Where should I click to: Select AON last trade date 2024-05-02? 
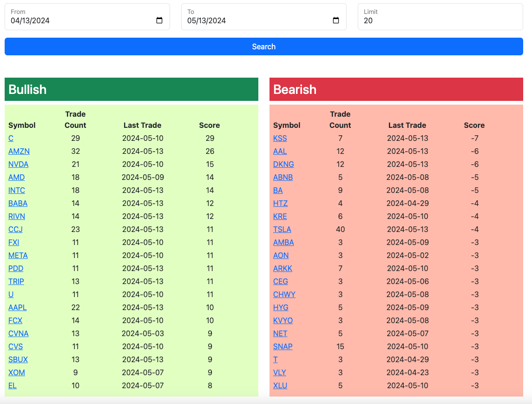(x=407, y=256)
